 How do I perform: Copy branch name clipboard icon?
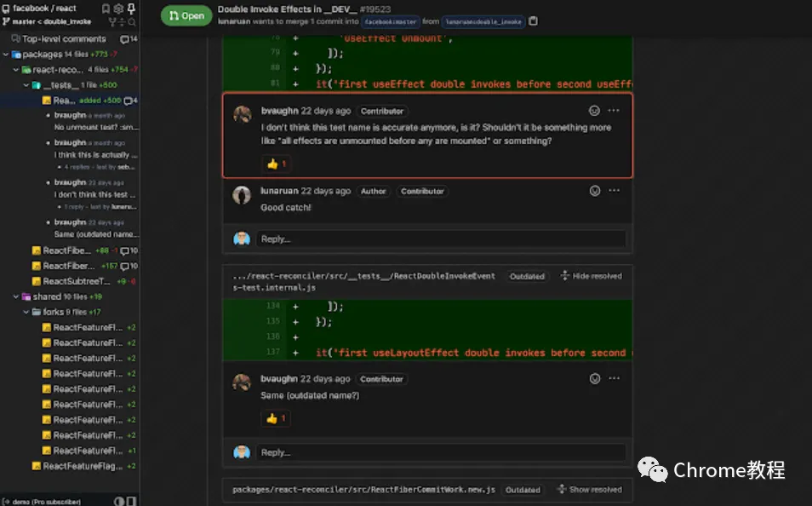[x=533, y=20]
